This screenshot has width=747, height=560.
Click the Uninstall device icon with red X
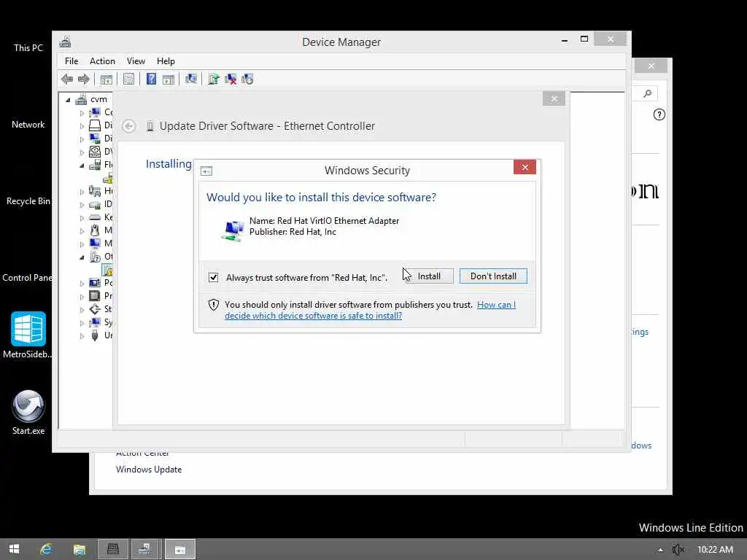point(231,79)
